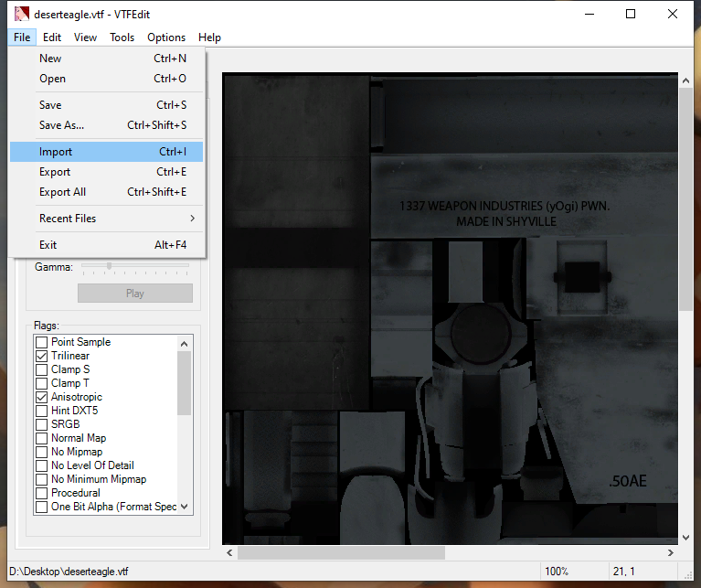Image resolution: width=701 pixels, height=588 pixels.
Task: Click Flags list scroll down arrow
Action: [185, 507]
